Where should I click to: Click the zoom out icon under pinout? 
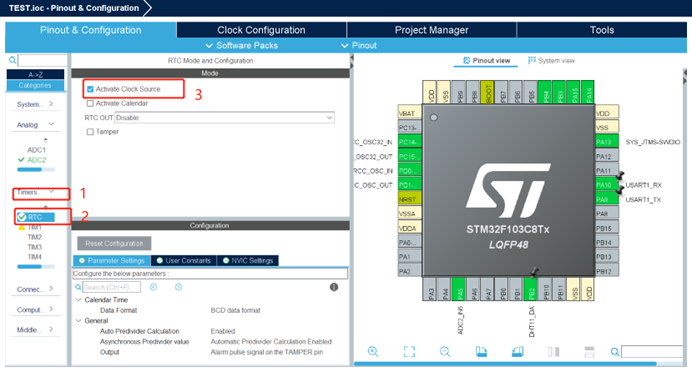coord(445,352)
